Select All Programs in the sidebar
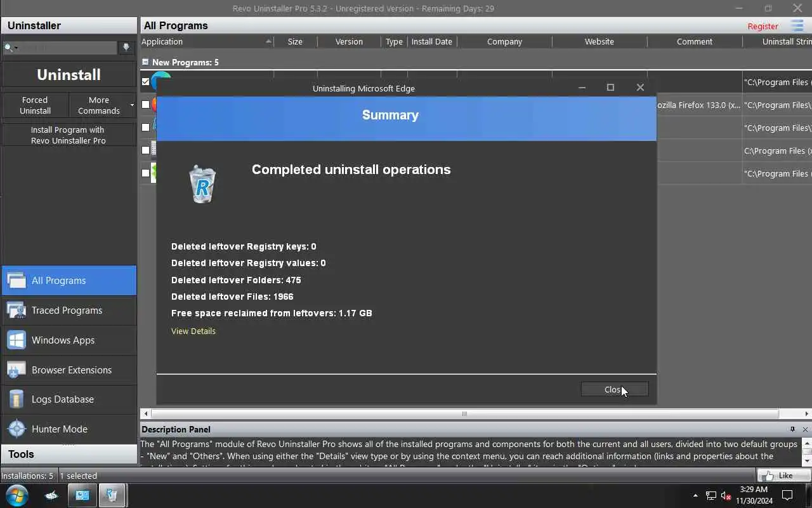The width and height of the screenshot is (812, 508). click(69, 280)
